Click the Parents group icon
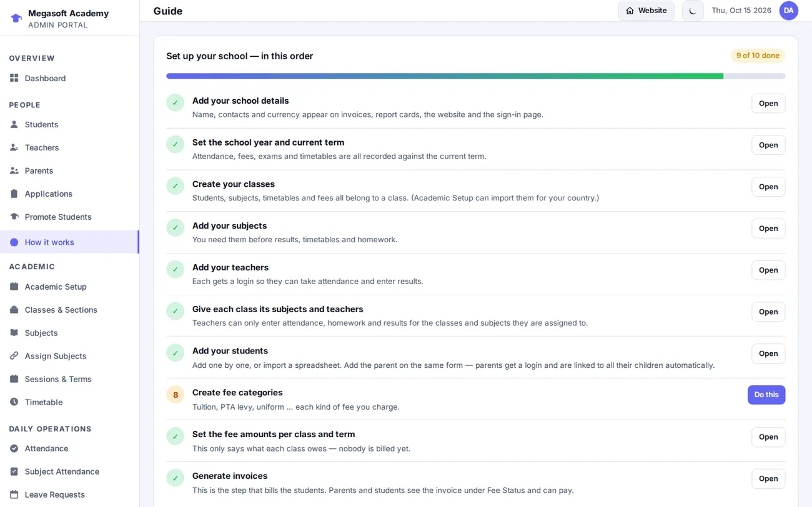This screenshot has width=812, height=507. coord(14,170)
